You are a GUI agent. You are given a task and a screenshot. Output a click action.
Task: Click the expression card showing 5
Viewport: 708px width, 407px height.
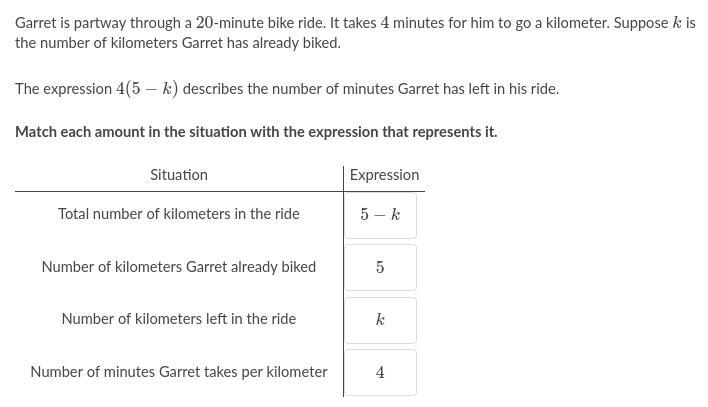pos(381,267)
